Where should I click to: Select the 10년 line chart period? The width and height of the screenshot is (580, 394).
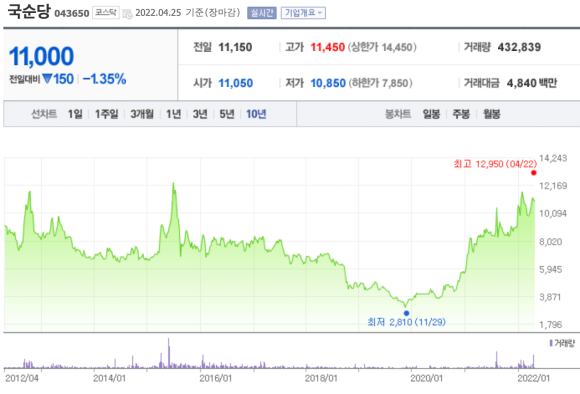click(256, 114)
